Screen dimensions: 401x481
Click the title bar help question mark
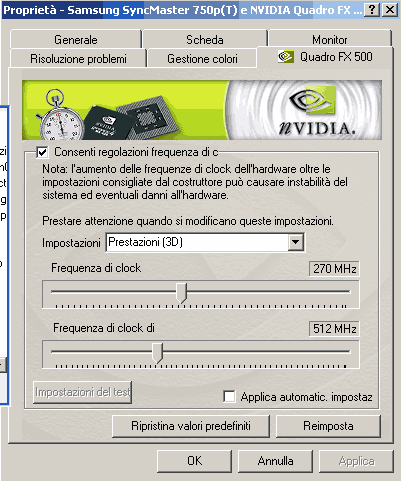point(371,10)
